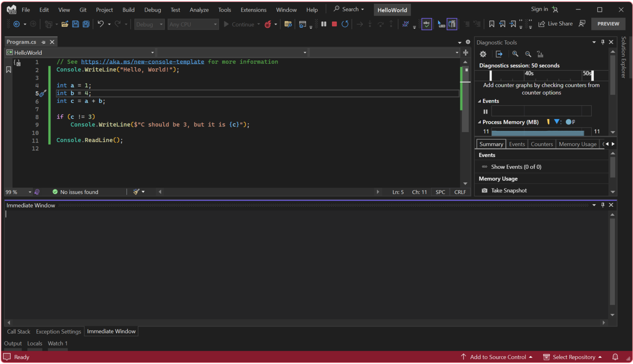Click the No issues found indicator

75,192
